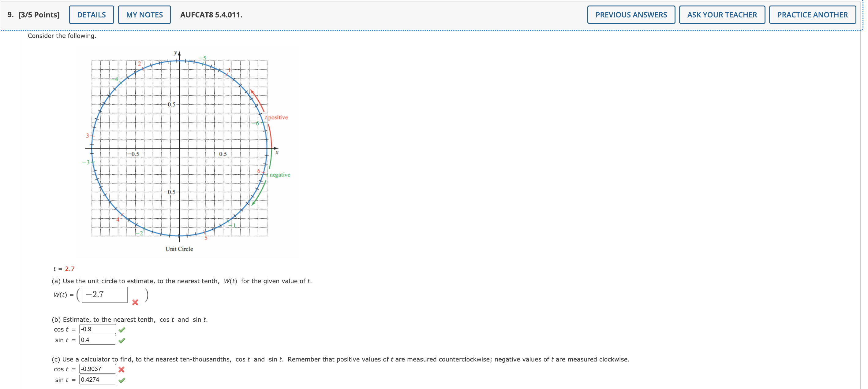Click PRACTICE ANOTHER to get new version

(812, 14)
